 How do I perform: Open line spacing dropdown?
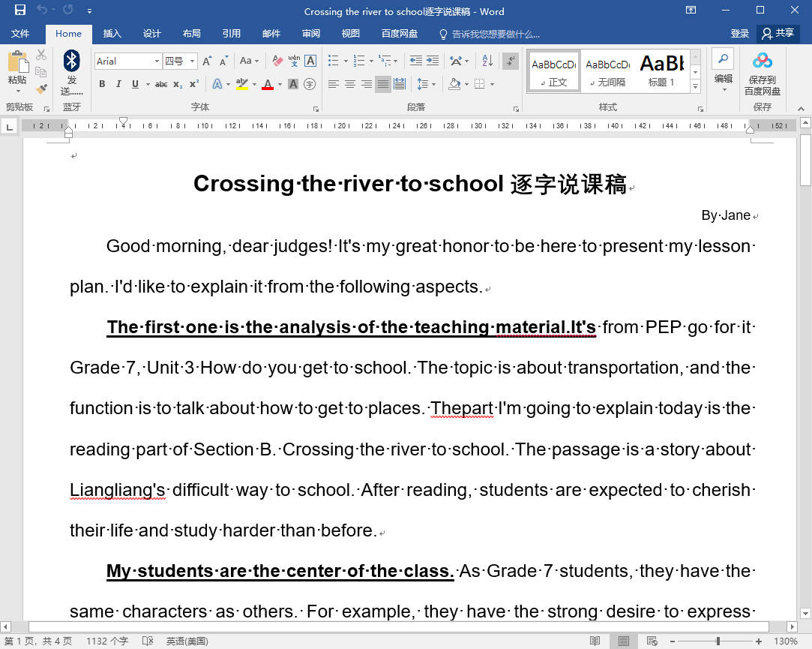(x=427, y=84)
